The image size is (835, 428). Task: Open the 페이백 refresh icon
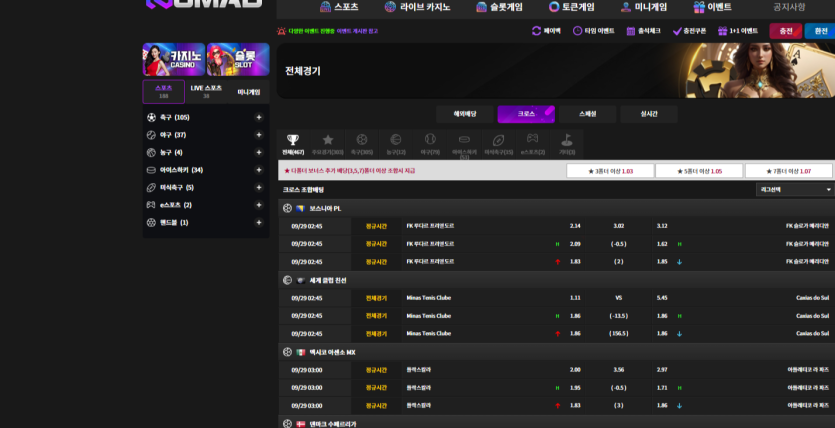point(537,31)
